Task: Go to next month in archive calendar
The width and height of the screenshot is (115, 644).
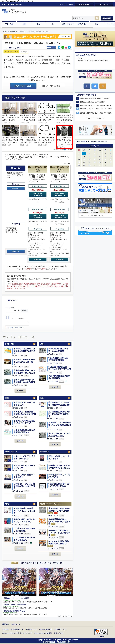Action: point(111,145)
